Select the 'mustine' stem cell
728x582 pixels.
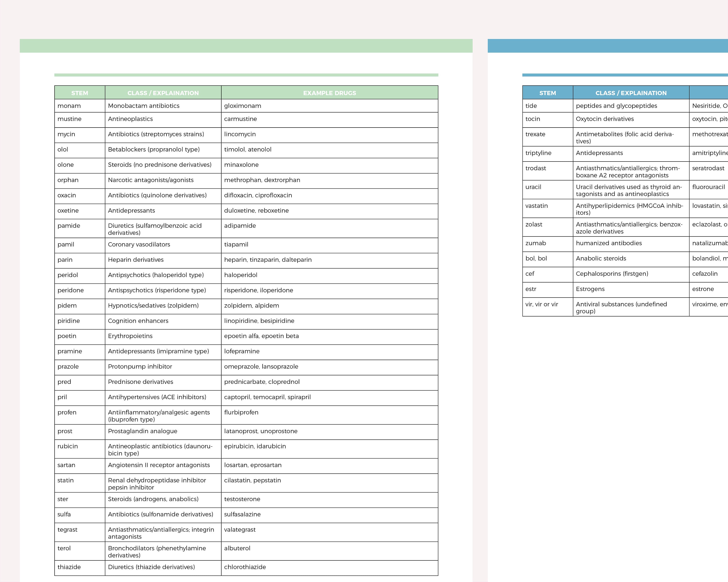[x=80, y=120]
